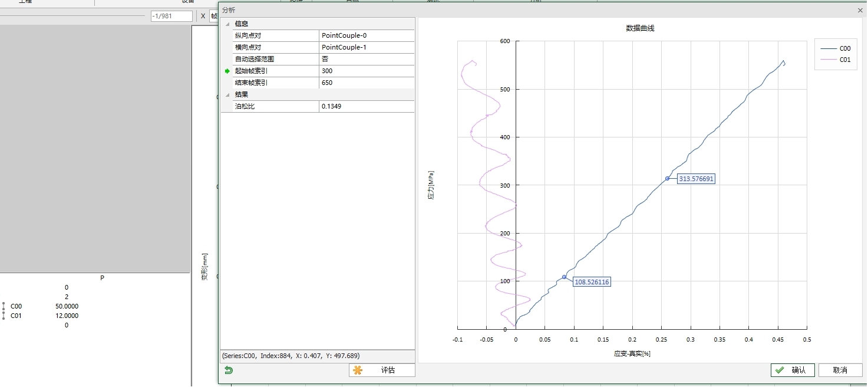This screenshot has height=387, width=868.
Task: Edit the 起始帧索引 value 300
Action: pyautogui.click(x=366, y=71)
